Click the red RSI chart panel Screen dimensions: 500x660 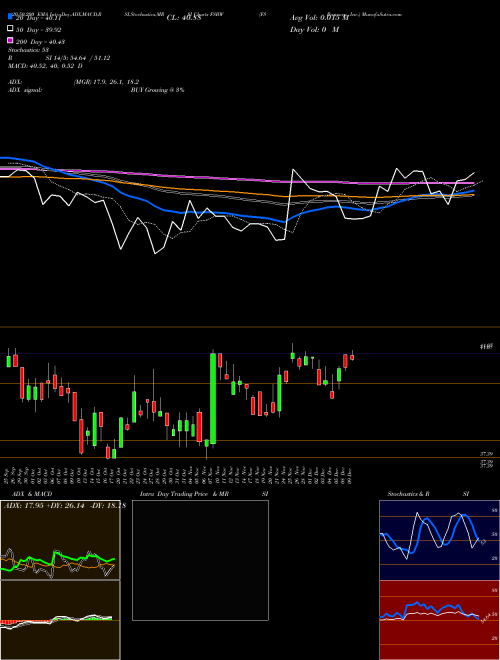[439, 620]
